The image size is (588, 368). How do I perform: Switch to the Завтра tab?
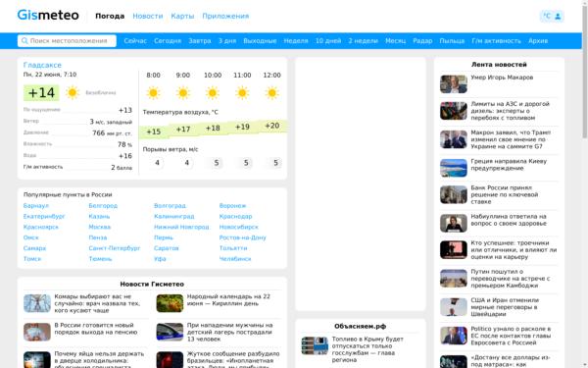pyautogui.click(x=200, y=40)
